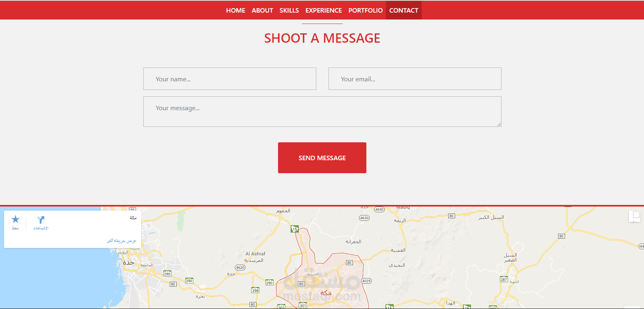644x309 pixels.
Task: Click inside the Your message textarea
Action: click(322, 112)
